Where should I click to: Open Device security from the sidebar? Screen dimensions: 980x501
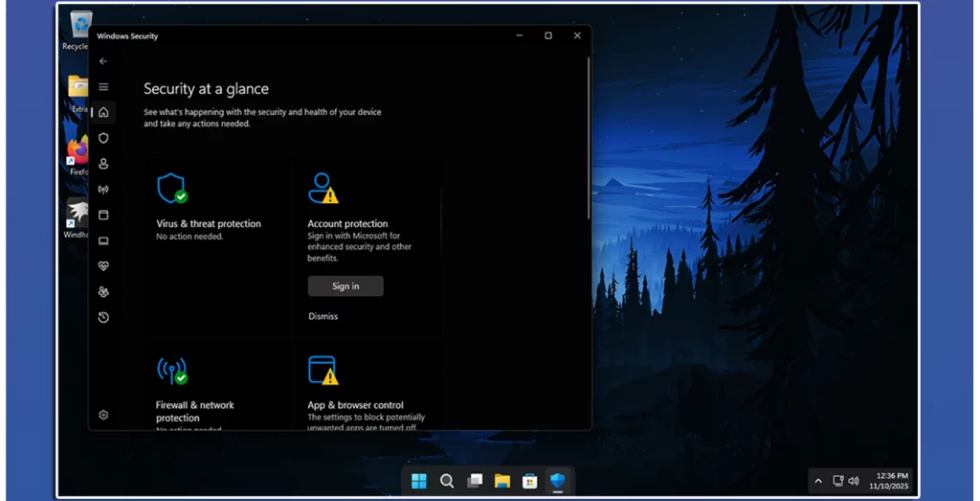point(103,240)
